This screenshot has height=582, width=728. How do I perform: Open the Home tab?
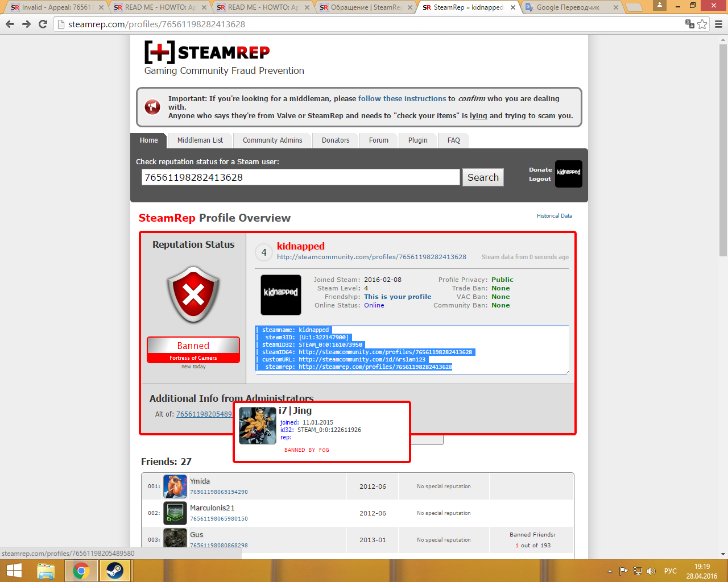(148, 140)
